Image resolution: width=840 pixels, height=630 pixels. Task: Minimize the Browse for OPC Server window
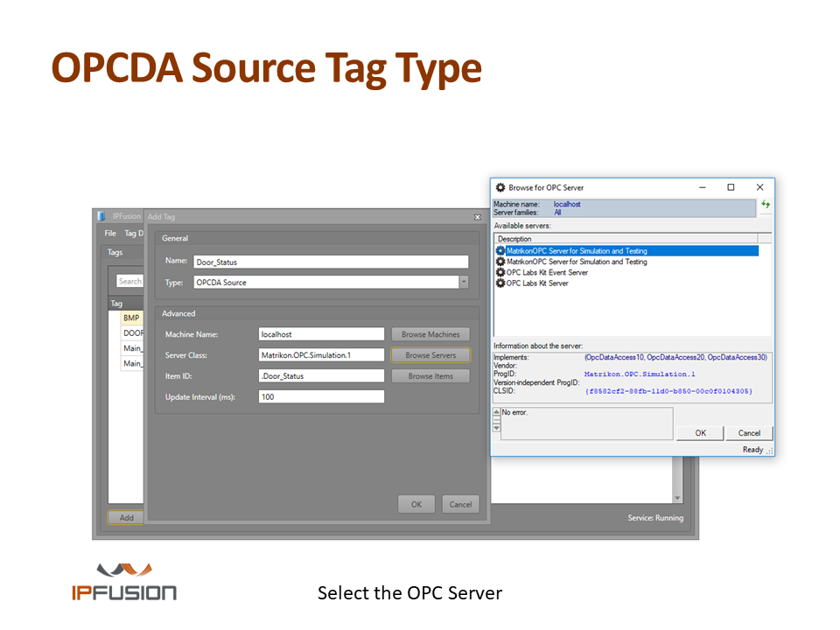[703, 187]
